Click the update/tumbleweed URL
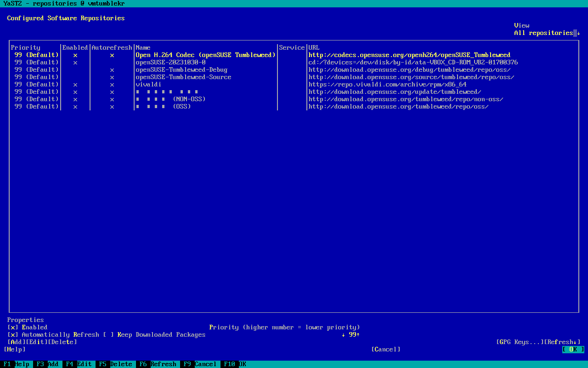The image size is (588, 368). (395, 92)
